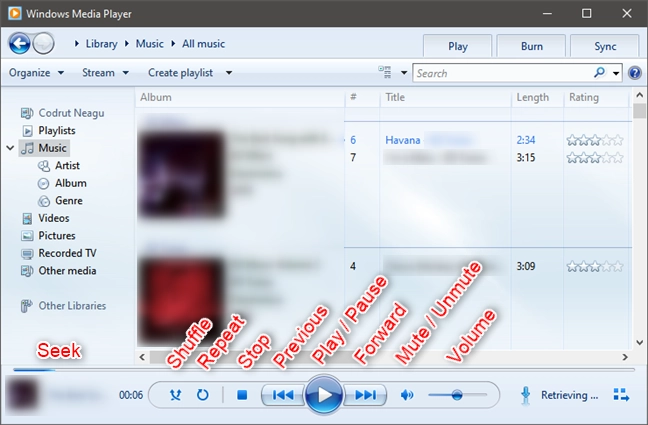This screenshot has height=425, width=648.
Task: Expand the arrow before Music breadcrumb
Action: [126, 43]
